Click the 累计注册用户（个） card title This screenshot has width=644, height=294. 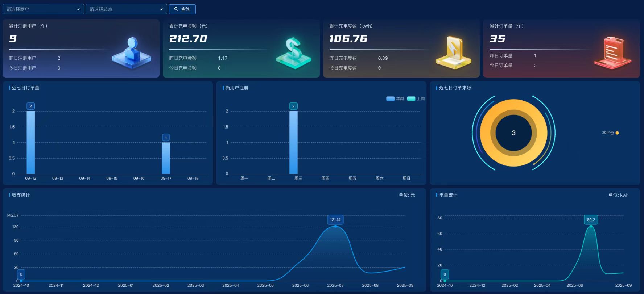(28, 26)
